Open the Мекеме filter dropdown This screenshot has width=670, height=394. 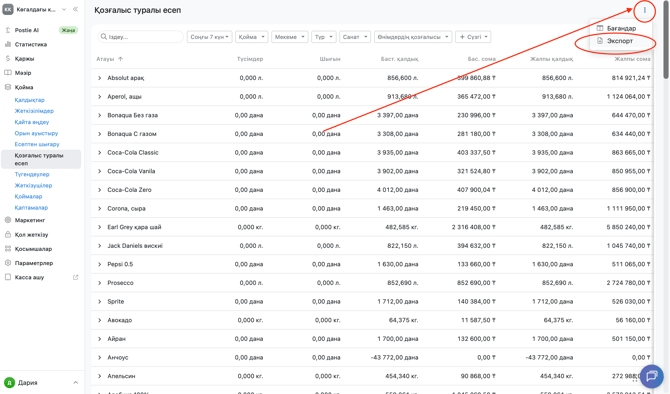(290, 37)
